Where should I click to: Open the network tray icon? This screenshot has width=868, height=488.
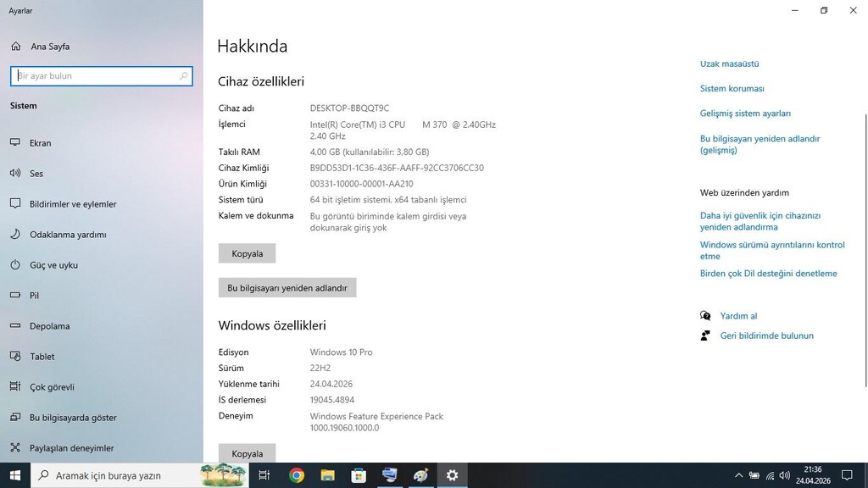point(770,475)
